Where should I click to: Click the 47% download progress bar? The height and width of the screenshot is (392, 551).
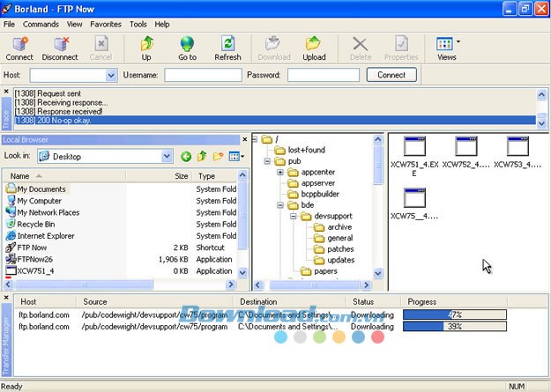click(454, 314)
